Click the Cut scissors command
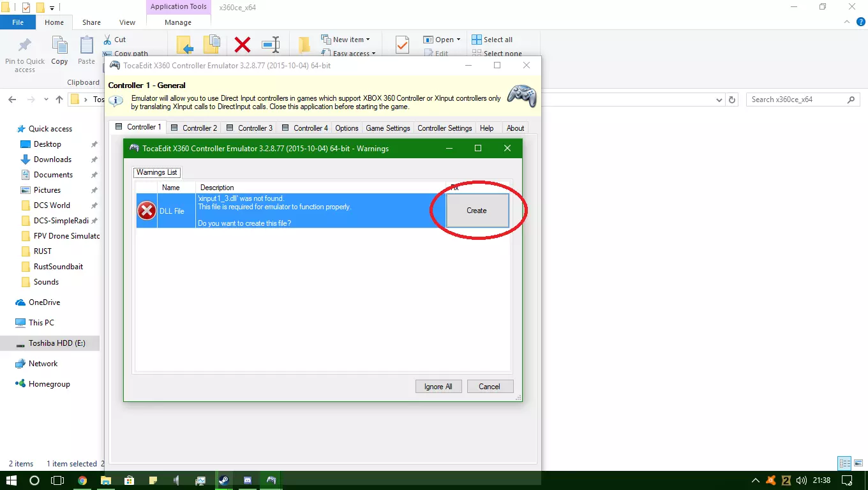Image resolution: width=868 pixels, height=490 pixels. coord(114,40)
